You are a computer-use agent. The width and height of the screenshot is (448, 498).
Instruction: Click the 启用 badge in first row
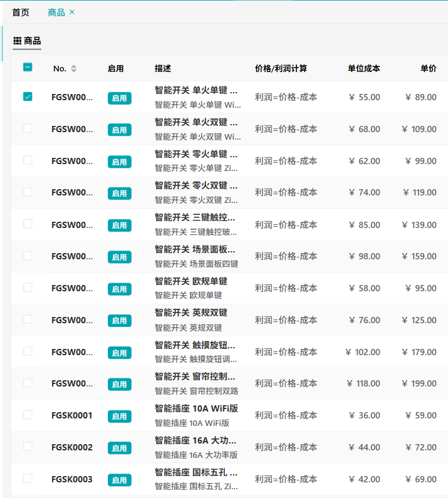(120, 98)
